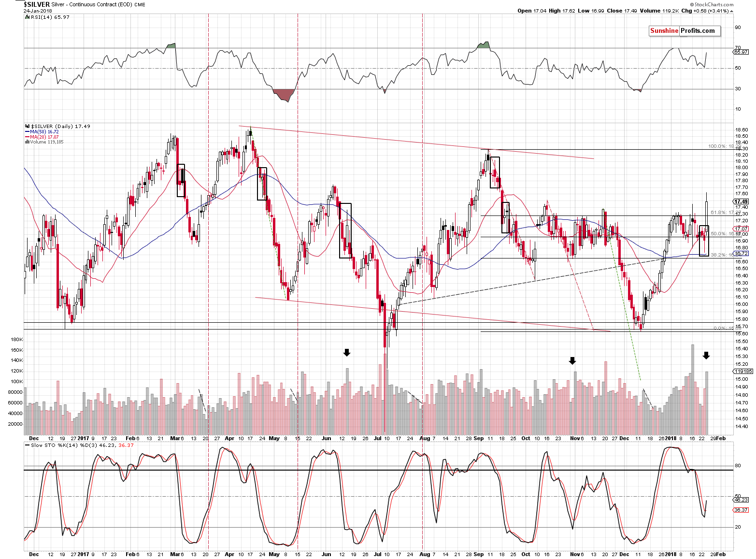Click the boxed 17.49 last-price axis tag
Viewport: 756px width, 559px height.
(x=741, y=201)
